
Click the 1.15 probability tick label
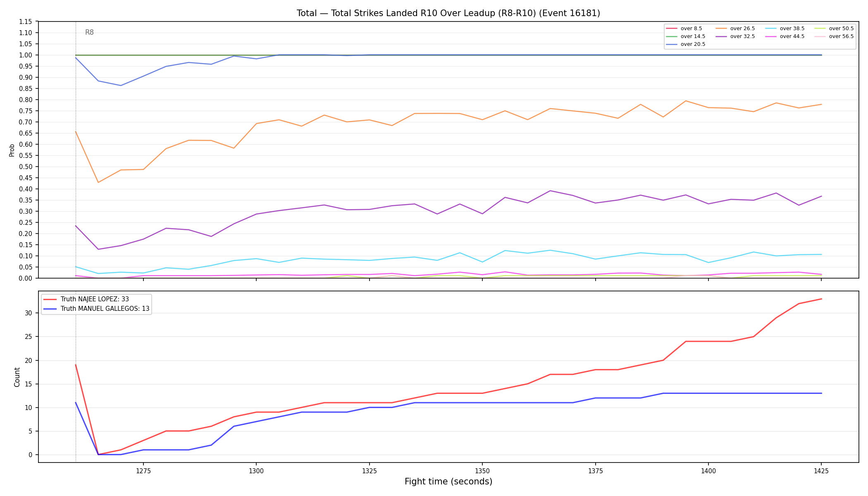26,21
